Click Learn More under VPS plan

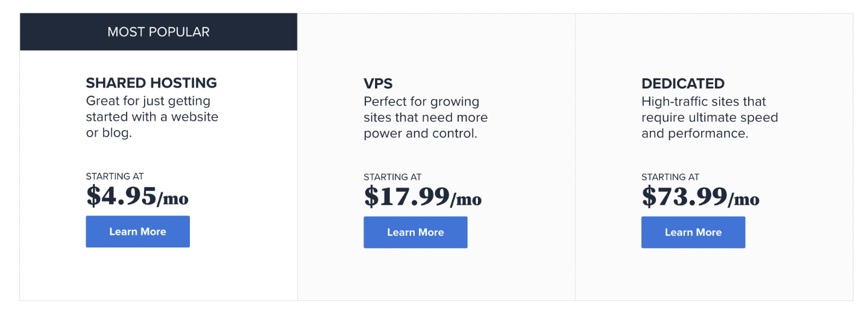coord(415,232)
